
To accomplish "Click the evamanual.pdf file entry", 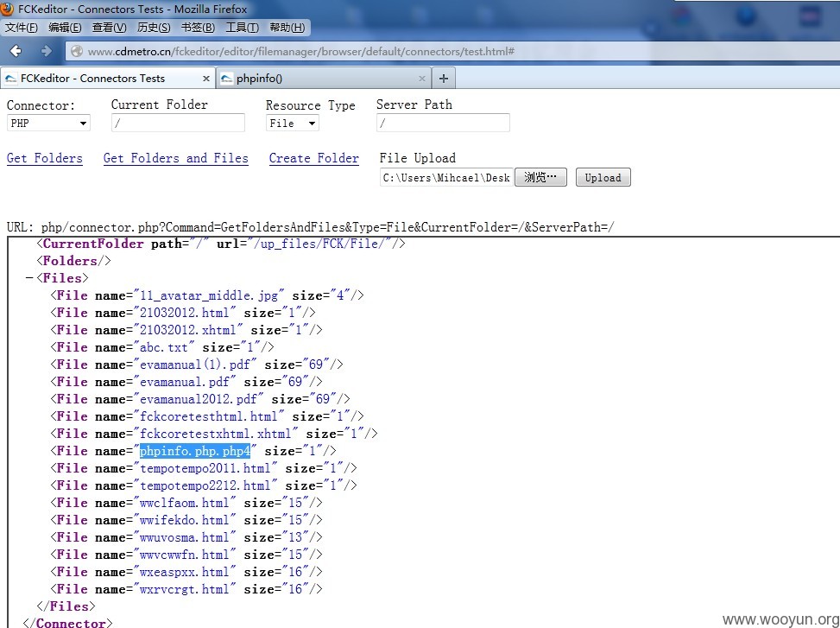I will pos(186,382).
